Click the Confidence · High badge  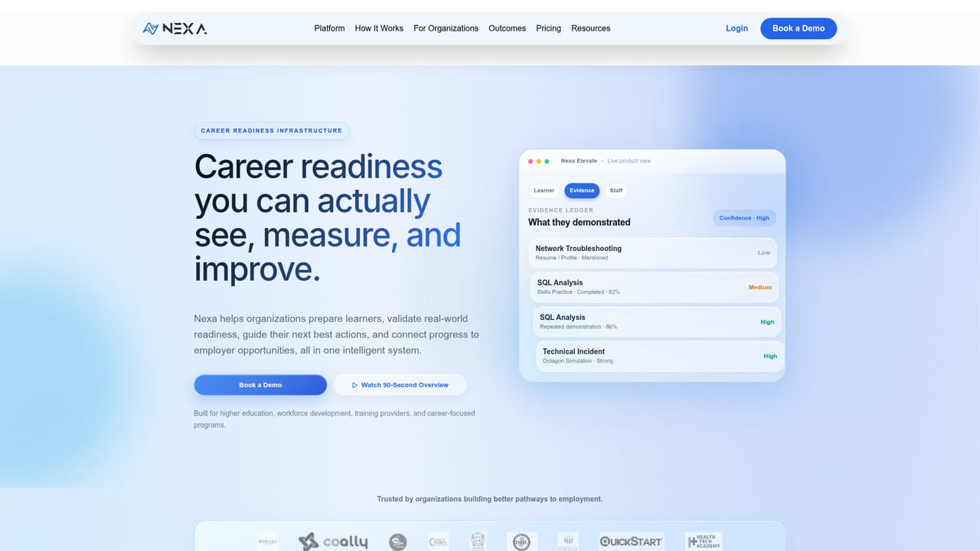(744, 218)
